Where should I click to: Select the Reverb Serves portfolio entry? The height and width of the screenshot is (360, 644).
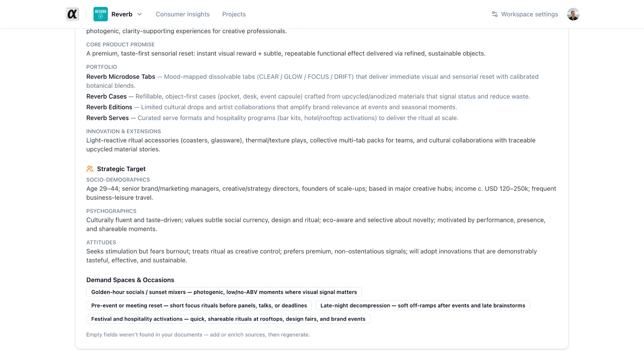(x=108, y=118)
